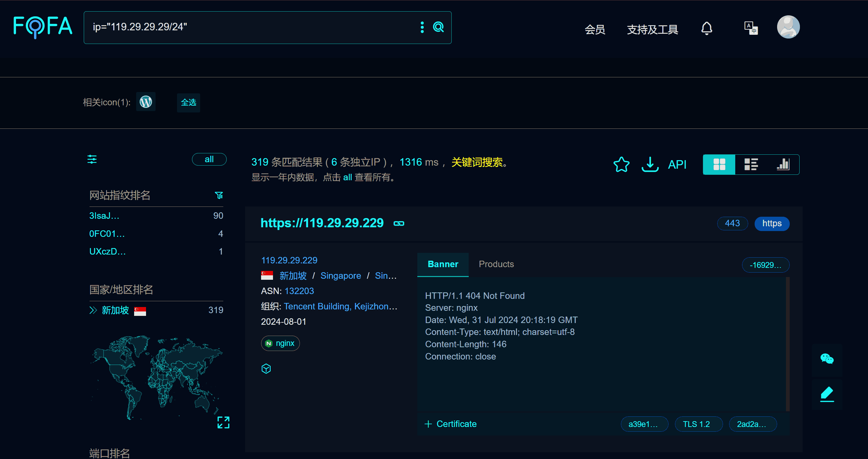Download results via download icon
Viewport: 868px width, 459px height.
650,165
